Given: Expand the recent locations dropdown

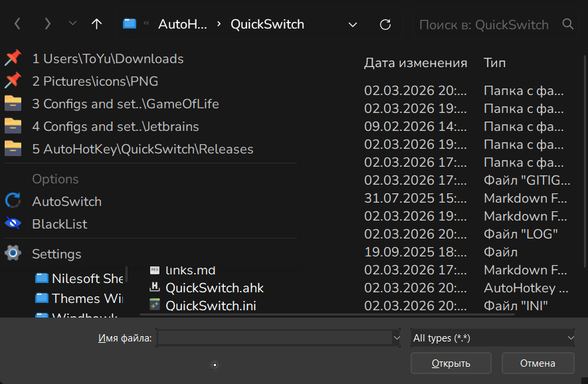Looking at the screenshot, I should pos(72,25).
